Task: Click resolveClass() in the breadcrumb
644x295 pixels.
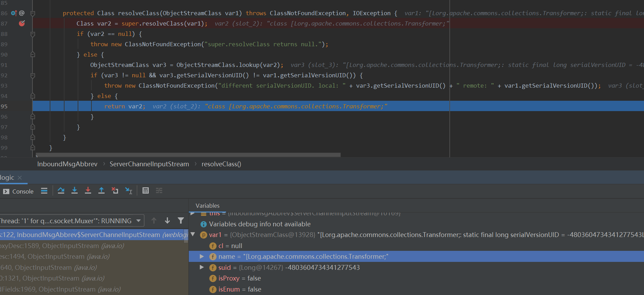Action: [221, 164]
